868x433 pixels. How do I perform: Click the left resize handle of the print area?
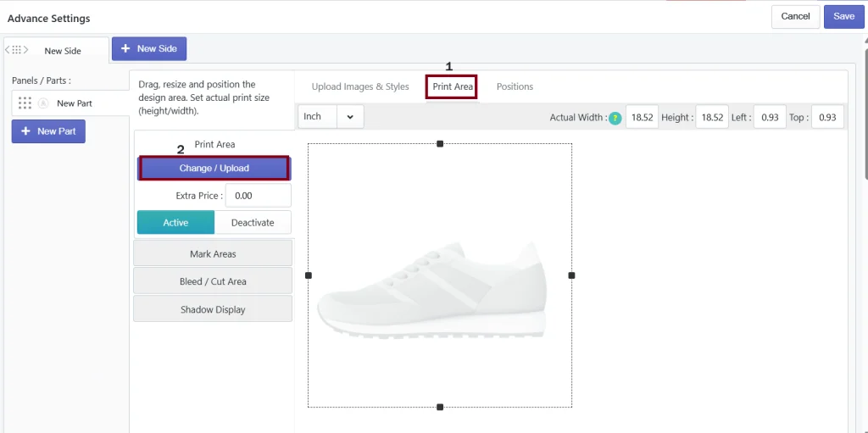click(x=309, y=275)
